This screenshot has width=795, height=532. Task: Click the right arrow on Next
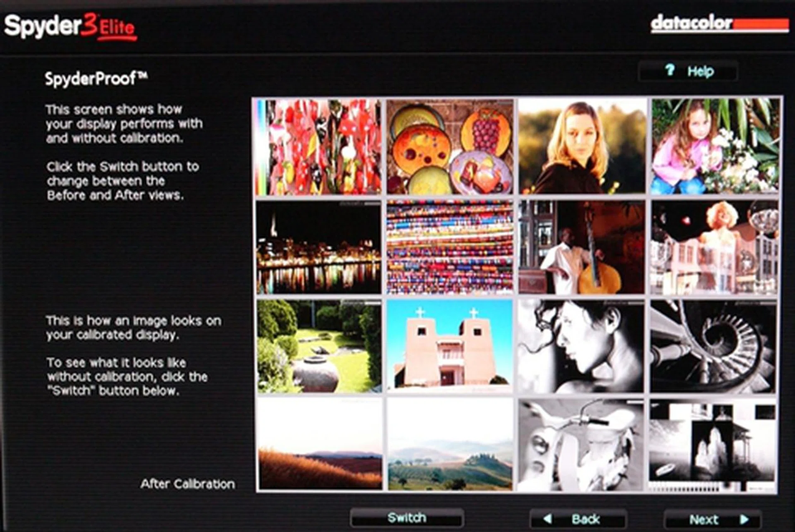click(744, 519)
